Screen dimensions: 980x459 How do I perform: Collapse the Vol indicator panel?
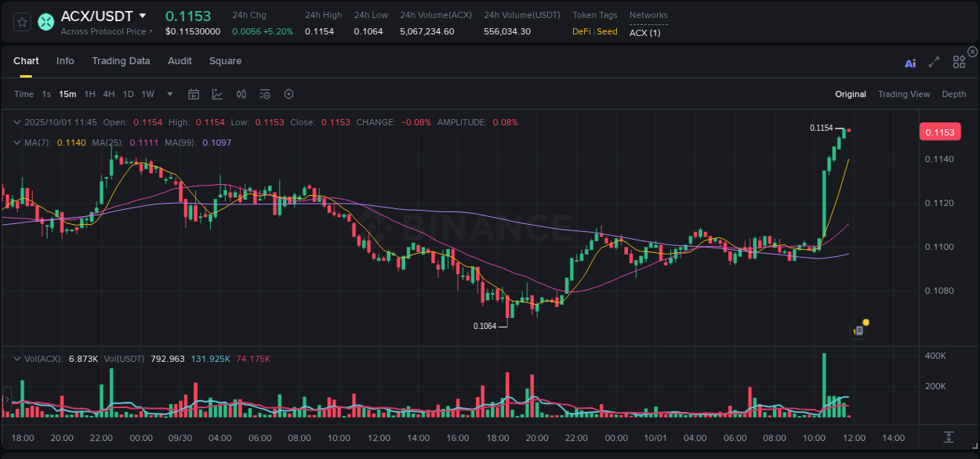16,358
